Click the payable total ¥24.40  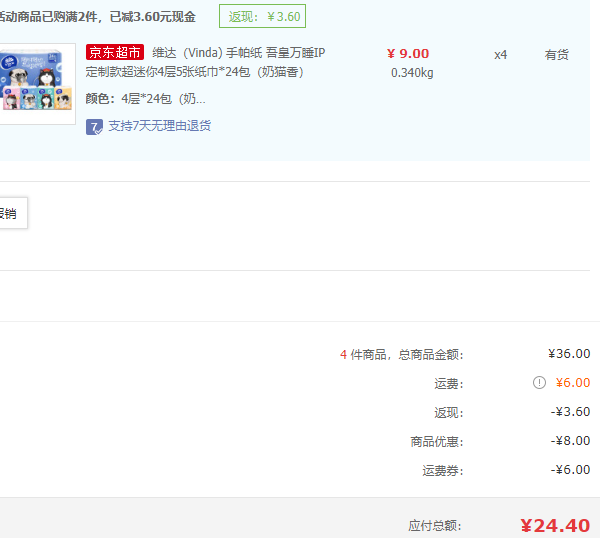[x=555, y=526]
